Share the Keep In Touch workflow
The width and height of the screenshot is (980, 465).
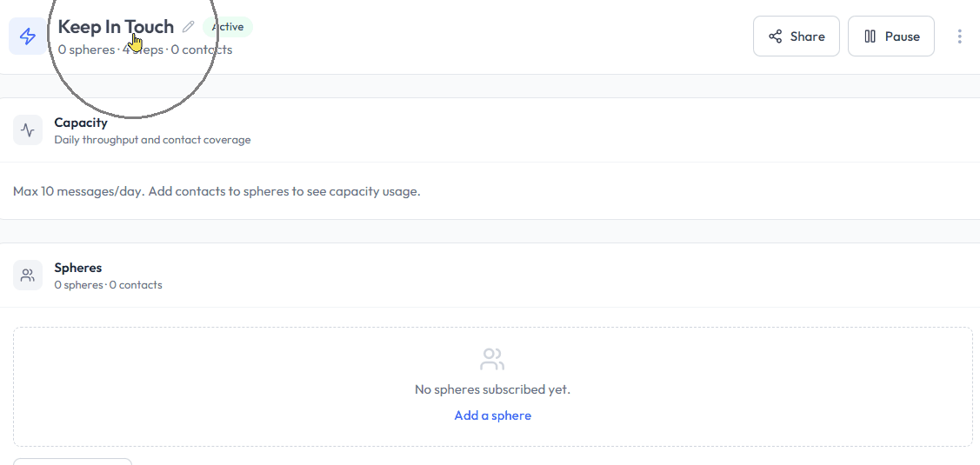(796, 37)
